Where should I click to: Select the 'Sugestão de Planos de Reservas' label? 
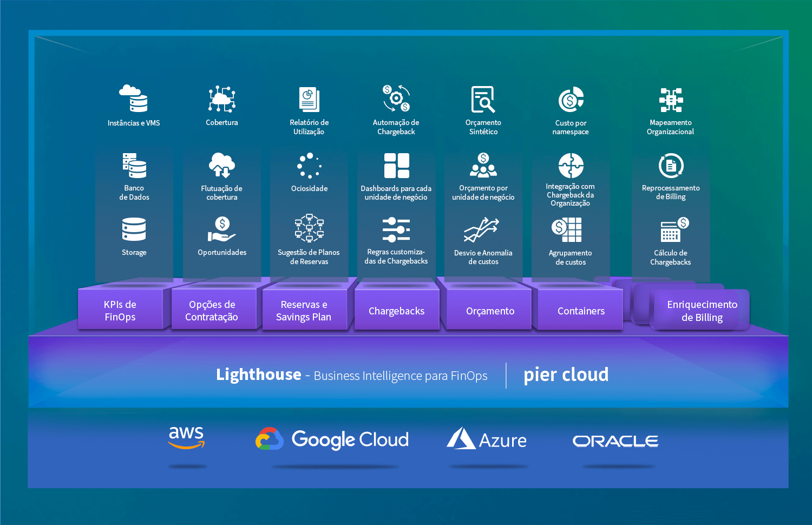click(309, 257)
